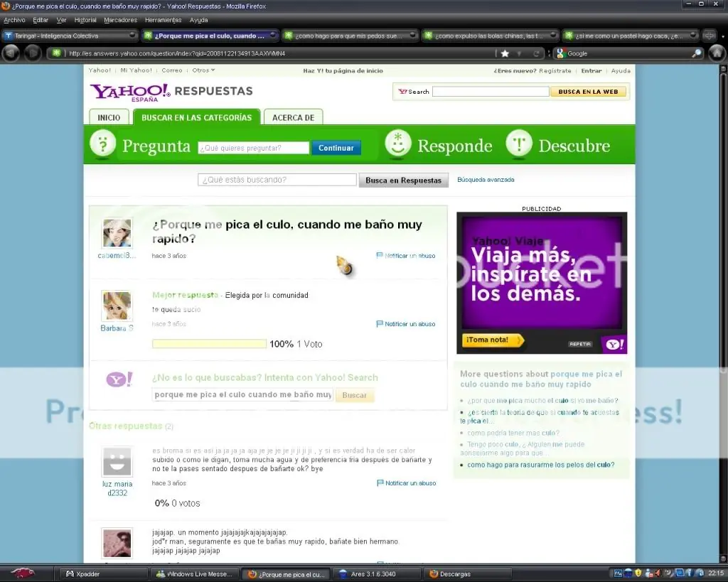
Task: Click the green Pregunta question-mark icon
Action: [x=102, y=144]
